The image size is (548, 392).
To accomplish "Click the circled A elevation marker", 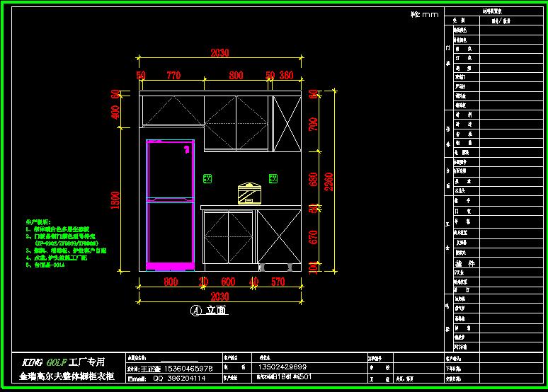I will click(x=196, y=310).
